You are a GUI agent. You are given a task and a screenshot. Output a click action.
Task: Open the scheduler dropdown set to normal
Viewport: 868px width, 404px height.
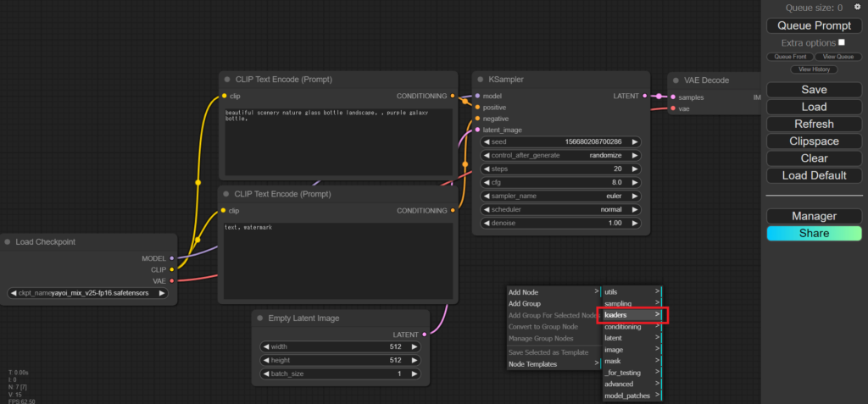pos(560,209)
